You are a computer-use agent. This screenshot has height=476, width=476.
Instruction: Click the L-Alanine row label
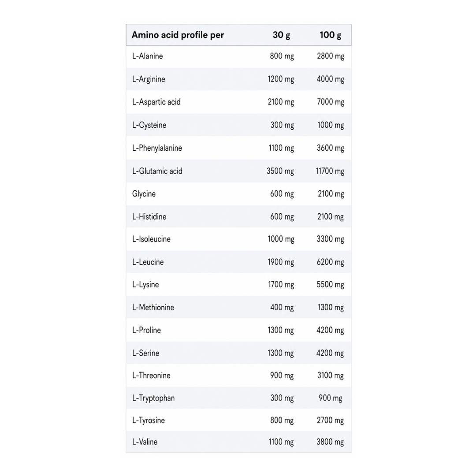point(147,56)
